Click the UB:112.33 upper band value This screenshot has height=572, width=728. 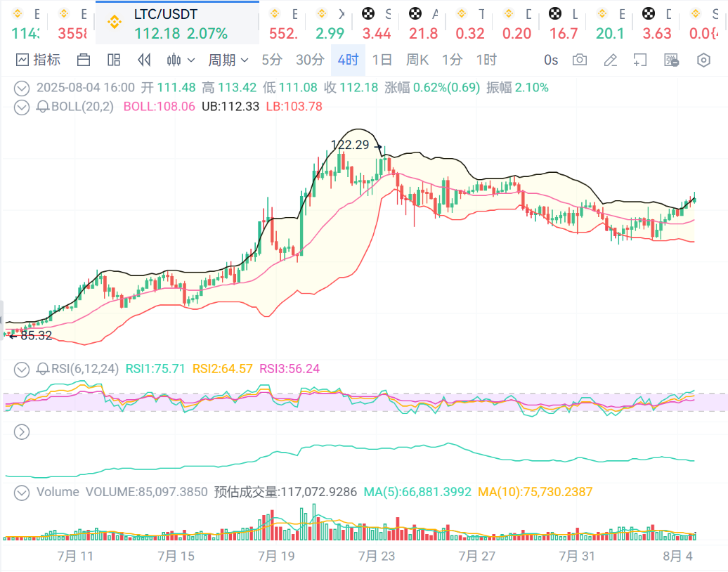click(230, 107)
